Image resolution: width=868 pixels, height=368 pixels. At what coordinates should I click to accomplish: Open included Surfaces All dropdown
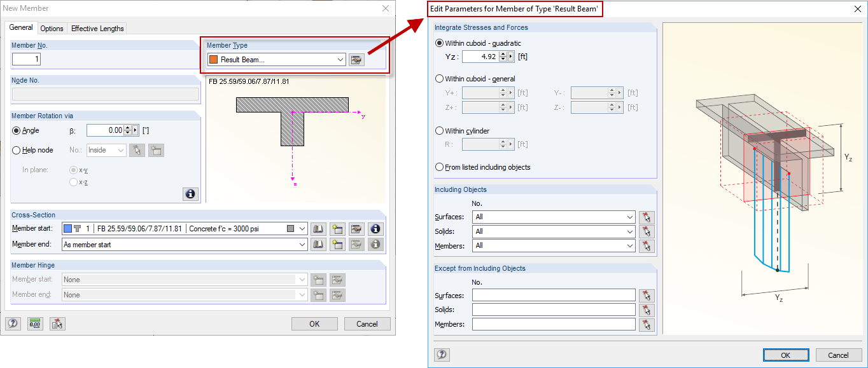click(x=630, y=217)
